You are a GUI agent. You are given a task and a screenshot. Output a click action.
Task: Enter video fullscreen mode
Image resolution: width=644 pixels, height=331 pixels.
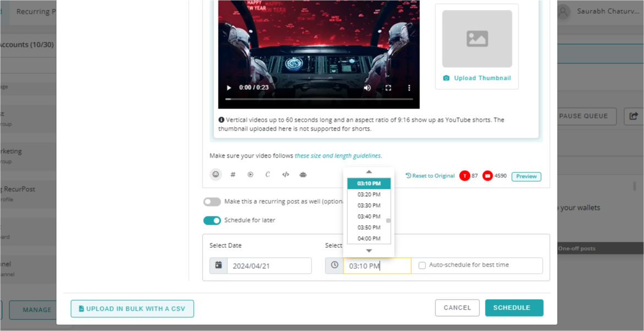(388, 88)
